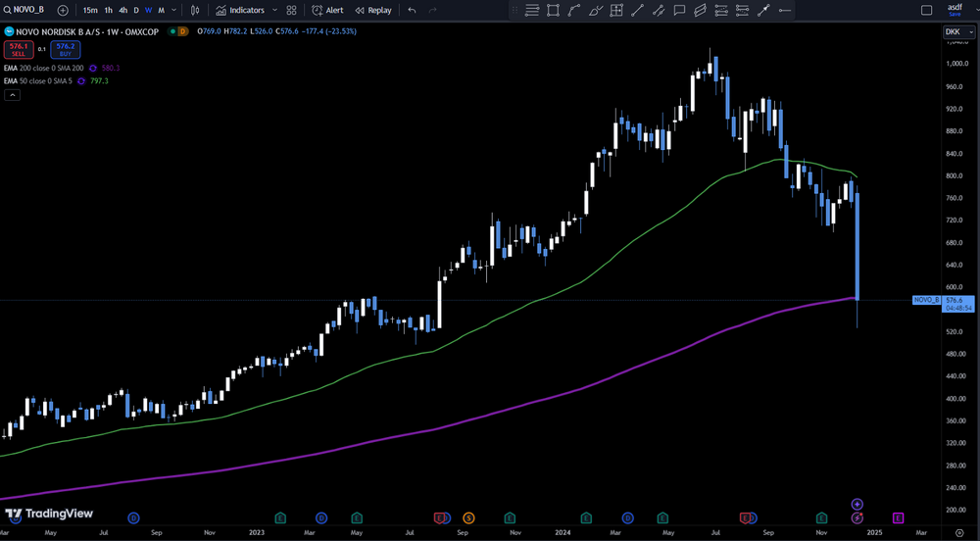This screenshot has height=541, width=980.
Task: Select the M monthly timeframe
Action: tap(162, 10)
